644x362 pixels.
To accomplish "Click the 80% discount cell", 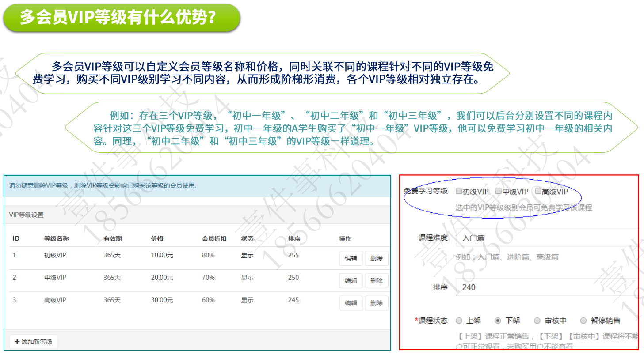I will coord(208,255).
